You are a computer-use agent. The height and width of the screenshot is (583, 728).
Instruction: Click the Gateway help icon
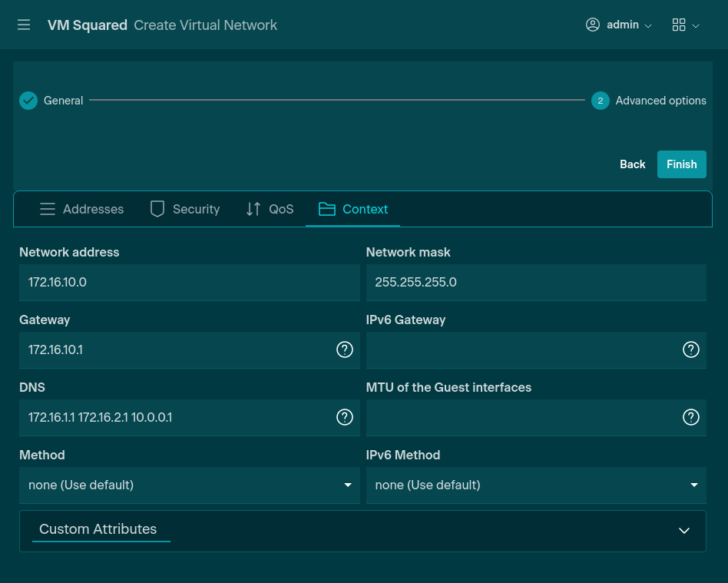click(x=345, y=349)
